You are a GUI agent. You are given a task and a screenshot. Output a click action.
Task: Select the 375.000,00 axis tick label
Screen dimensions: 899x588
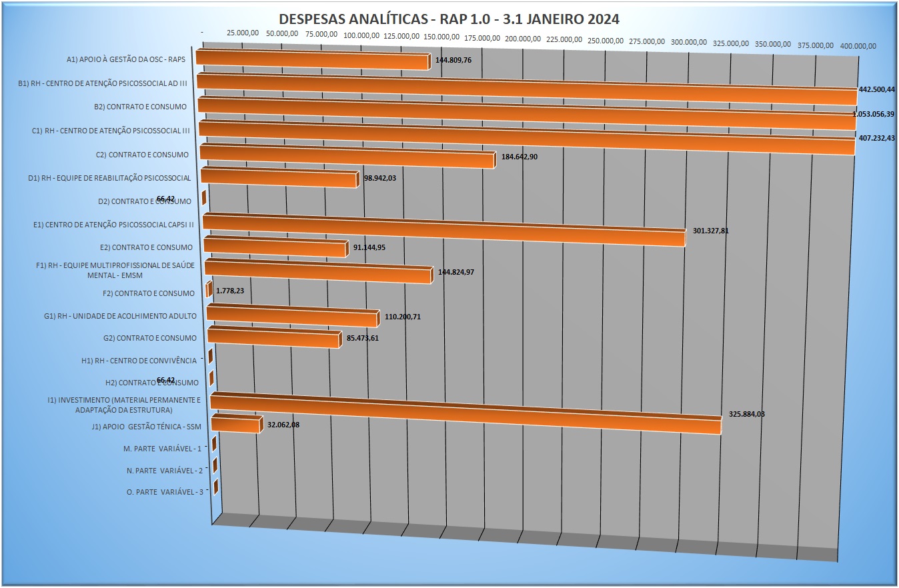[815, 45]
